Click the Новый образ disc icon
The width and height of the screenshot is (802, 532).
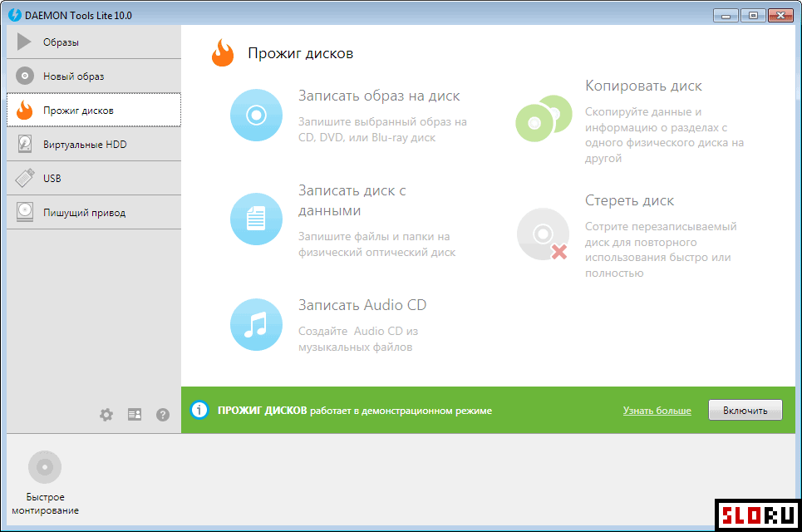pyautogui.click(x=25, y=76)
